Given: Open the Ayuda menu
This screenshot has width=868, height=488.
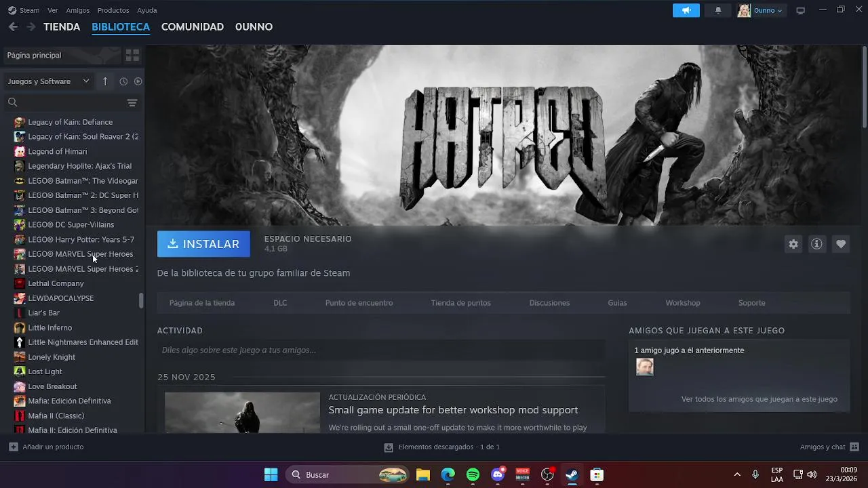Looking at the screenshot, I should tap(147, 10).
